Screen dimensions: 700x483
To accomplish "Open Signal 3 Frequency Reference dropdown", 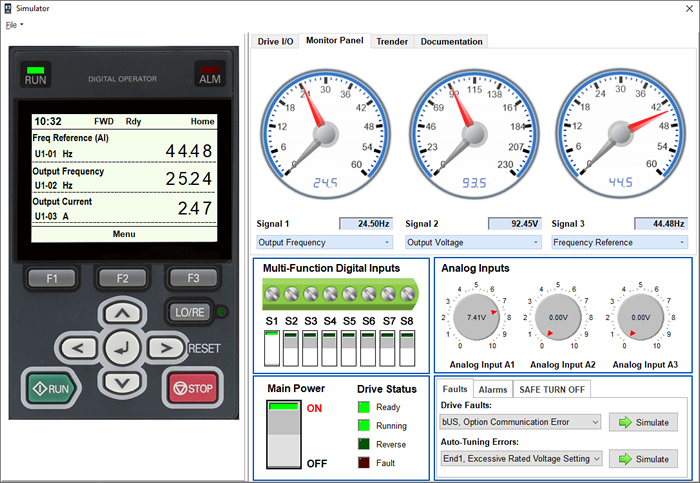I will [x=619, y=242].
